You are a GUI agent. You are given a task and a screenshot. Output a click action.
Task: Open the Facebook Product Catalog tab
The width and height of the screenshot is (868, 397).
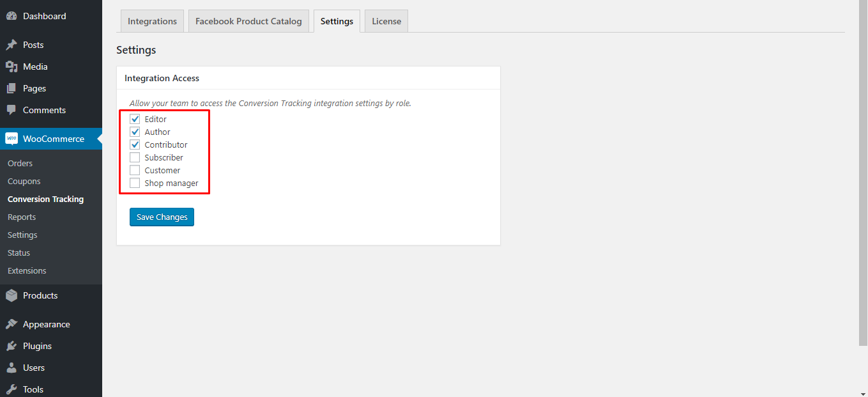[248, 21]
